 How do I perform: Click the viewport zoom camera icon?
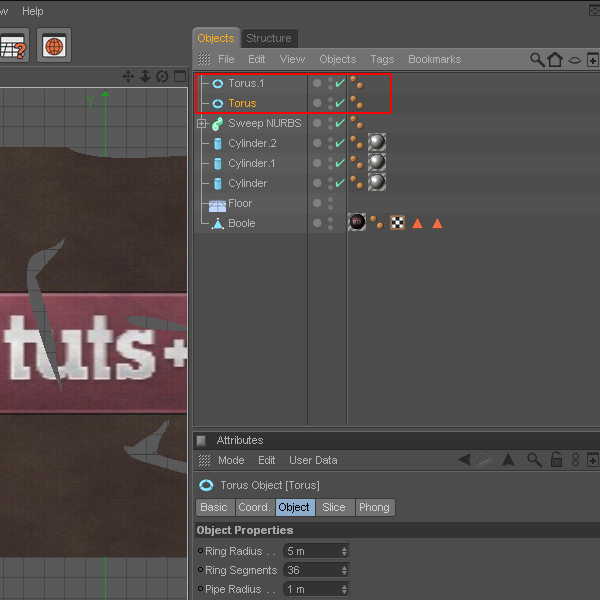pos(145,77)
